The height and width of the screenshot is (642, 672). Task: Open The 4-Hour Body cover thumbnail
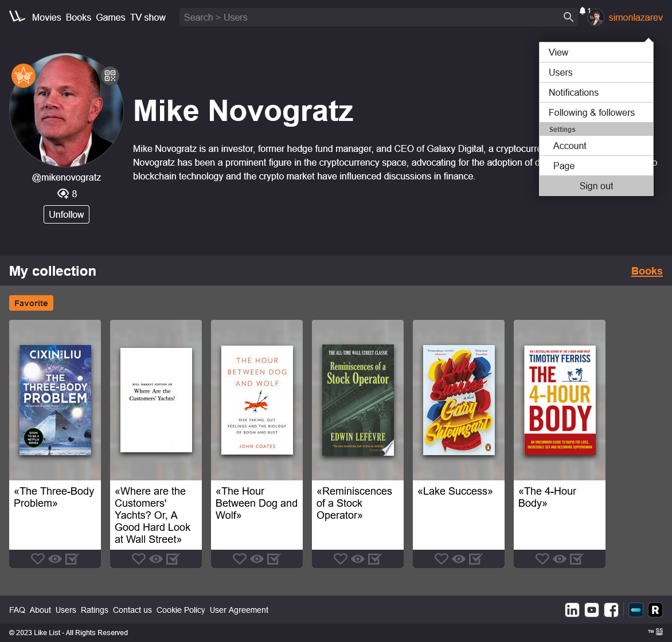[x=560, y=400]
